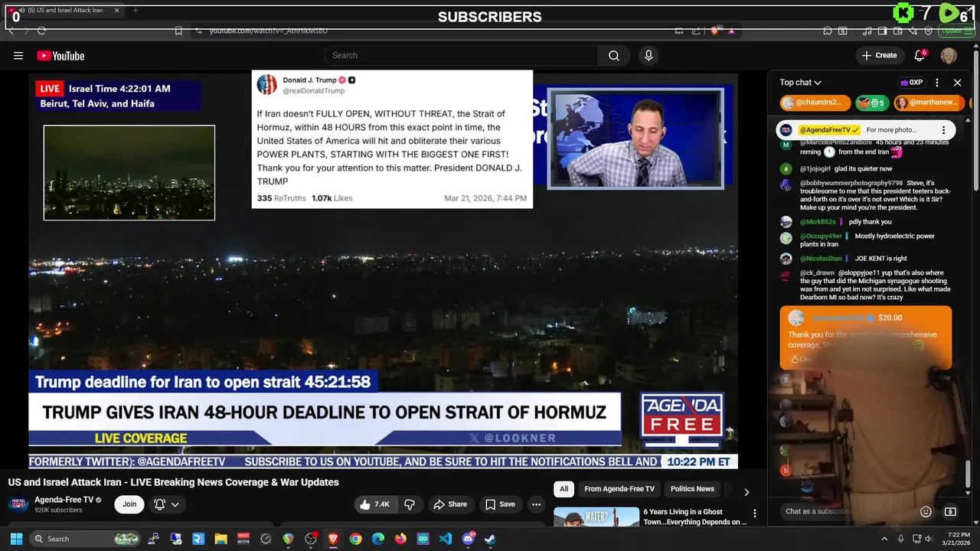
Task: Go to YouTube home via logo
Action: coord(60,56)
